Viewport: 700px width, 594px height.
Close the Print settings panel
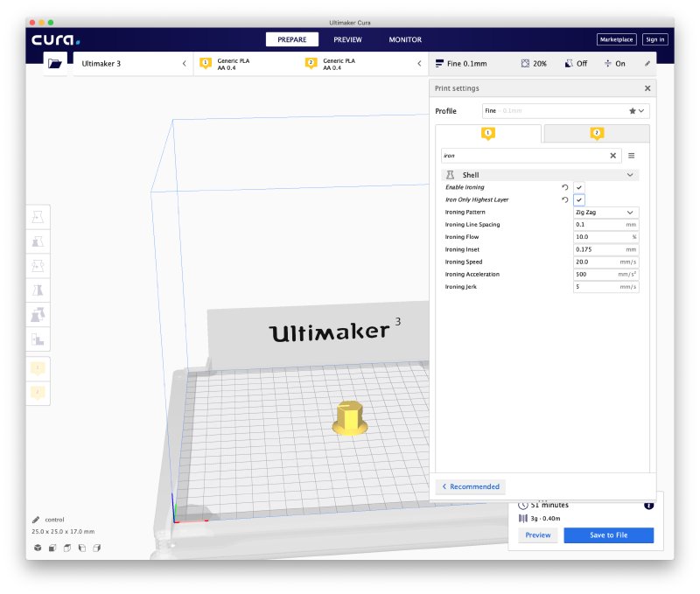647,88
